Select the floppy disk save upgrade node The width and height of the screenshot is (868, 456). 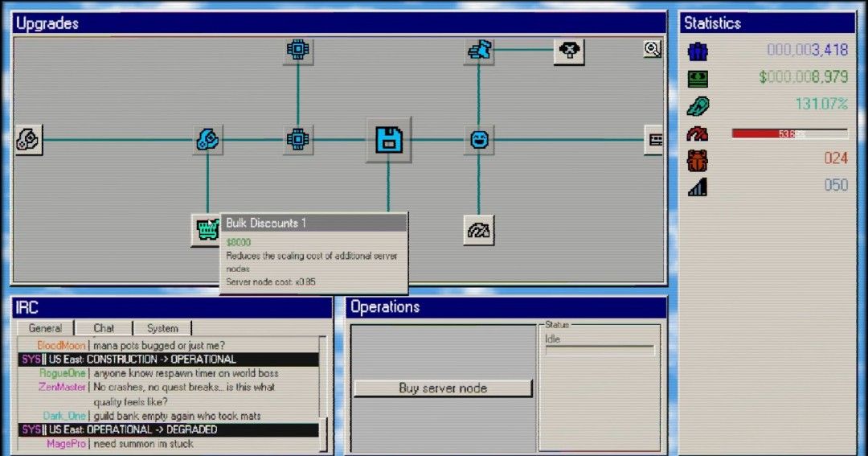pos(389,140)
